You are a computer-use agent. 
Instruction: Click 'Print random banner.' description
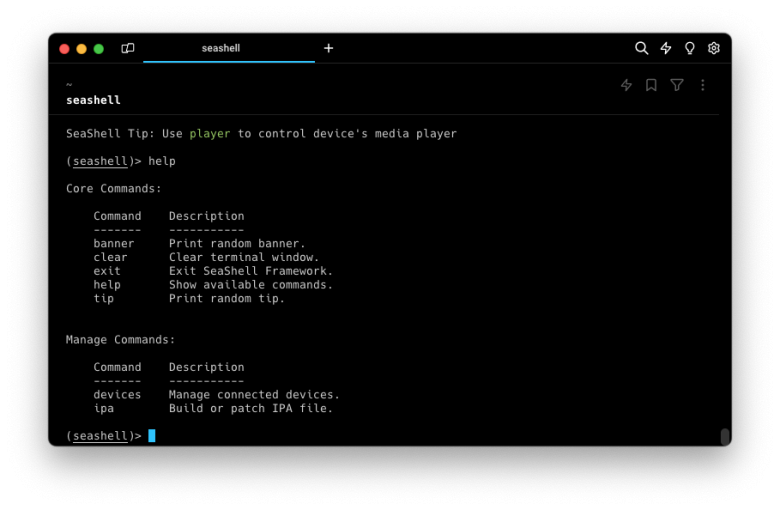tap(237, 243)
